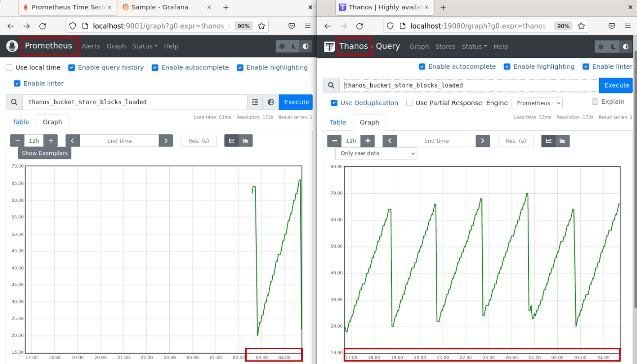Click the Prometheus flame logo icon
Screen dimensions: 637x364
[x=12, y=46]
